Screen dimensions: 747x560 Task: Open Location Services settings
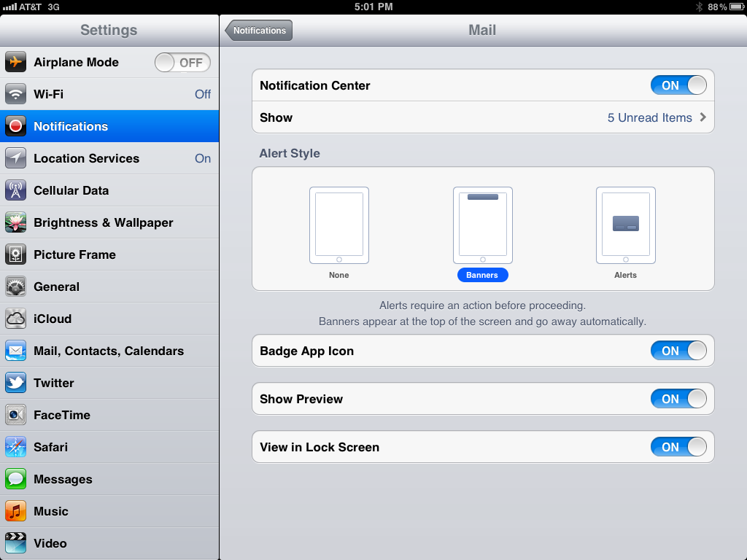pyautogui.click(x=109, y=158)
